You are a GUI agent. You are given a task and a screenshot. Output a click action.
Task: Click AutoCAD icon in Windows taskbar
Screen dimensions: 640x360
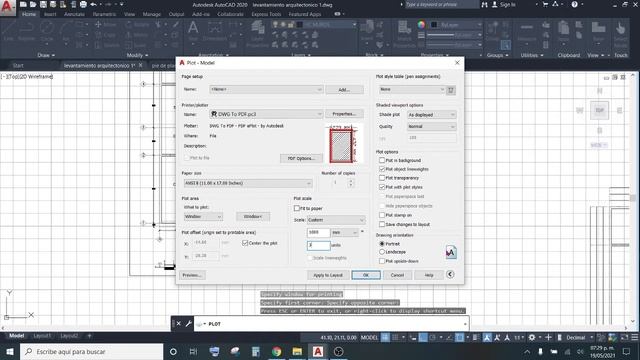click(318, 351)
